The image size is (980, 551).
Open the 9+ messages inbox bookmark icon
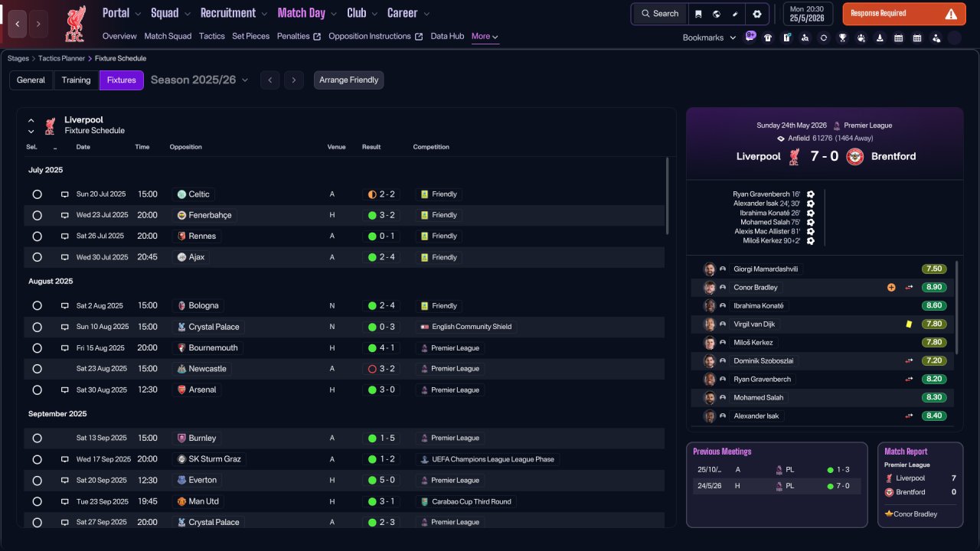click(x=750, y=36)
